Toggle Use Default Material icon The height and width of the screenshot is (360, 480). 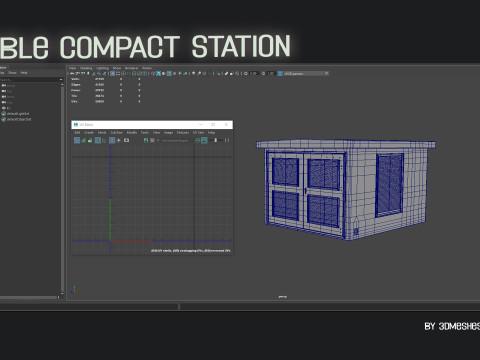point(164,73)
